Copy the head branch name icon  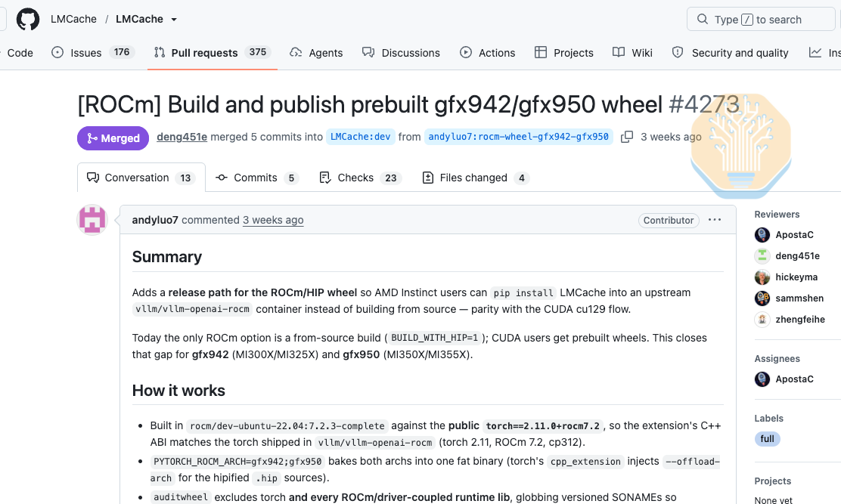click(x=626, y=137)
